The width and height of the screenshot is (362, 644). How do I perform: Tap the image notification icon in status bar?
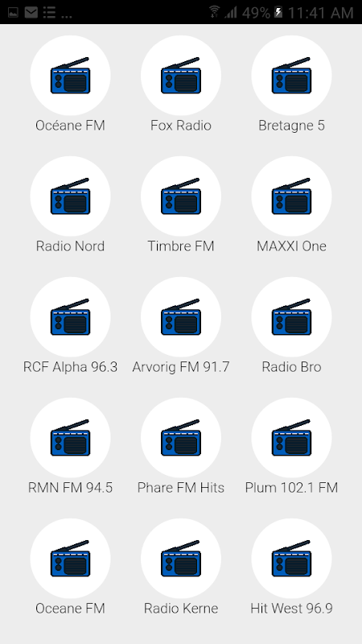click(13, 13)
